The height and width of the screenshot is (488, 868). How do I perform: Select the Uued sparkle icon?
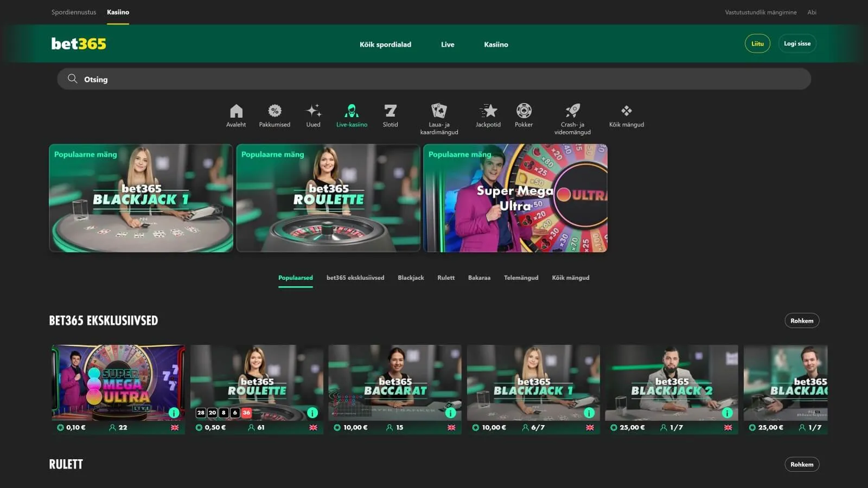click(313, 111)
